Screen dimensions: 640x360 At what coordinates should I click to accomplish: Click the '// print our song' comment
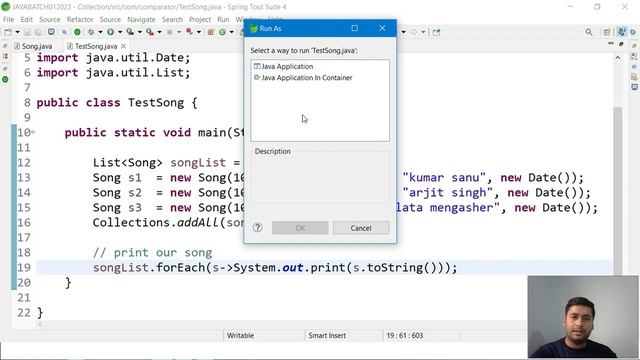click(152, 252)
